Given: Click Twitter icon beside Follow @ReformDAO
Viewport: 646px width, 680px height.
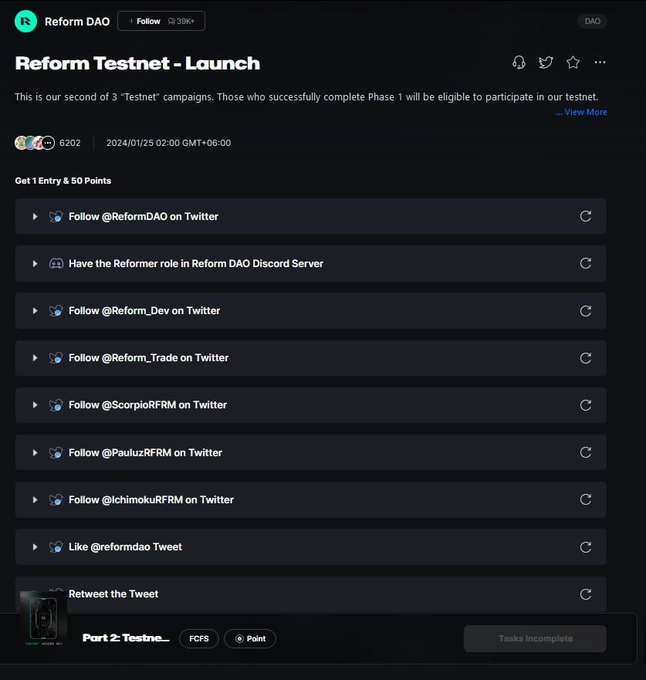Looking at the screenshot, I should (56, 216).
